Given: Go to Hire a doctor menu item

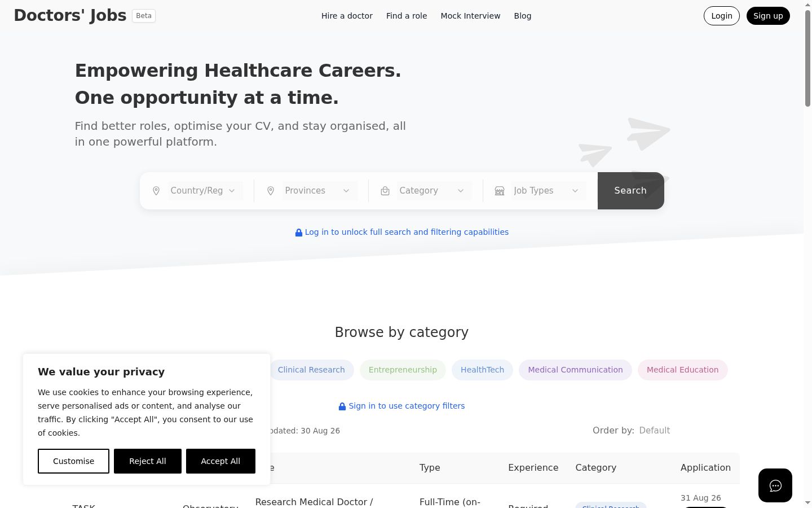Looking at the screenshot, I should (x=347, y=16).
